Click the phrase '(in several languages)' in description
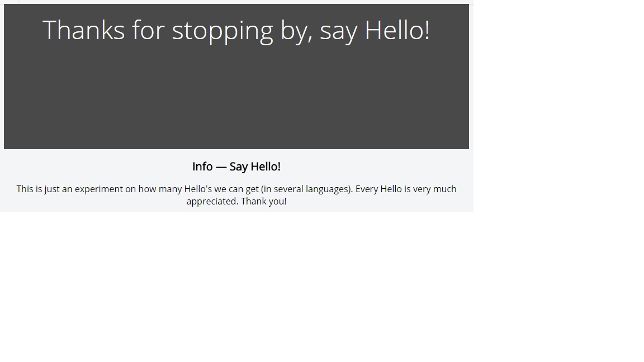644x362 pixels. point(307,189)
